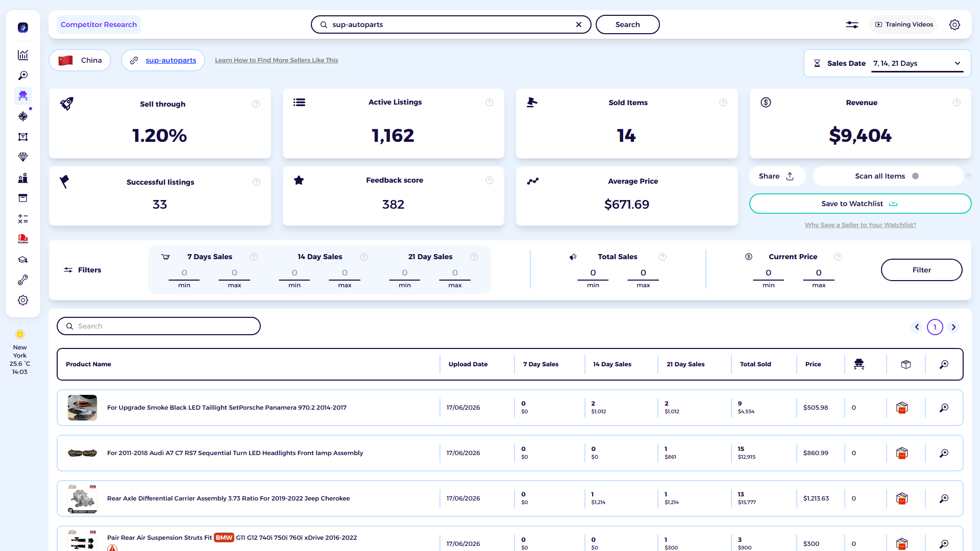Click the Share button
The height and width of the screenshot is (551, 980).
coord(777,176)
